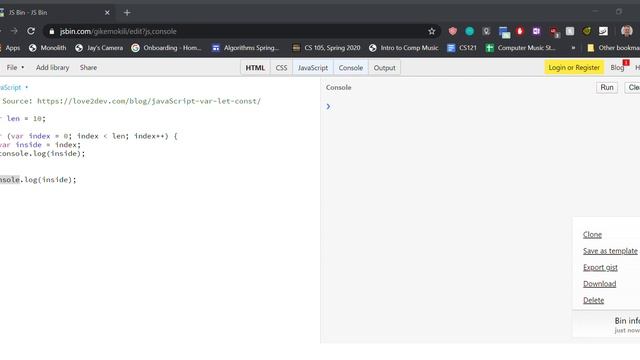The width and height of the screenshot is (640, 360).
Task: Select Download from the bin menu
Action: (599, 284)
